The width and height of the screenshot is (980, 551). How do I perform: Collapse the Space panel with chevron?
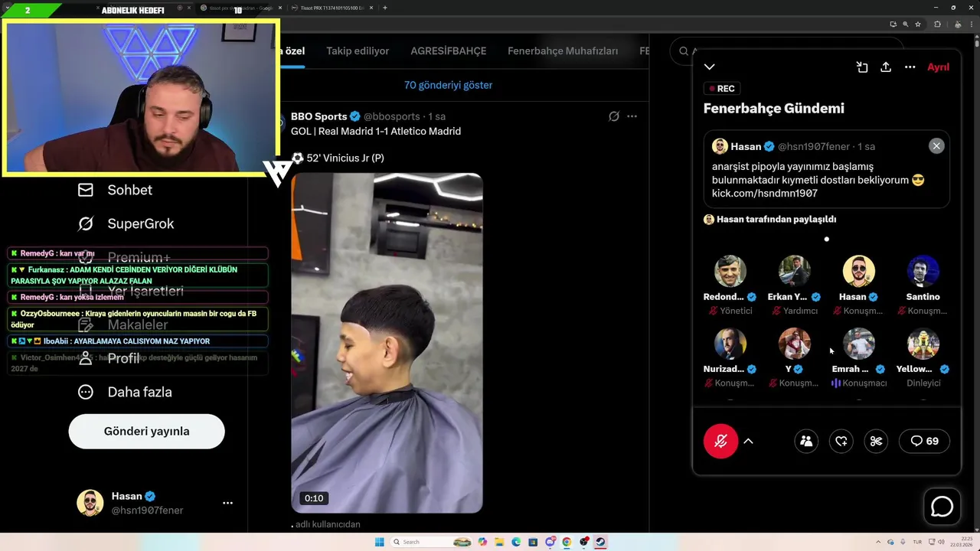710,67
